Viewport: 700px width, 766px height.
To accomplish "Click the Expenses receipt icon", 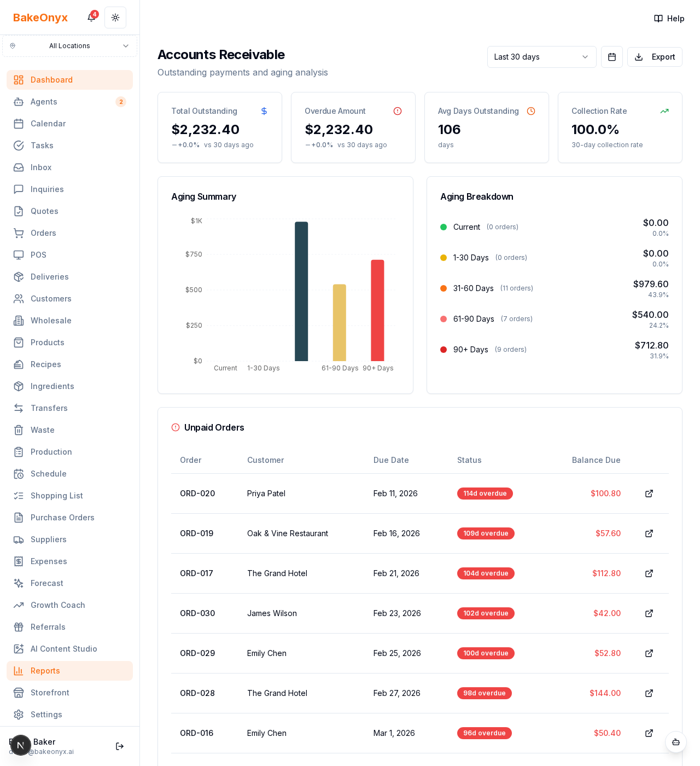I will point(19,561).
